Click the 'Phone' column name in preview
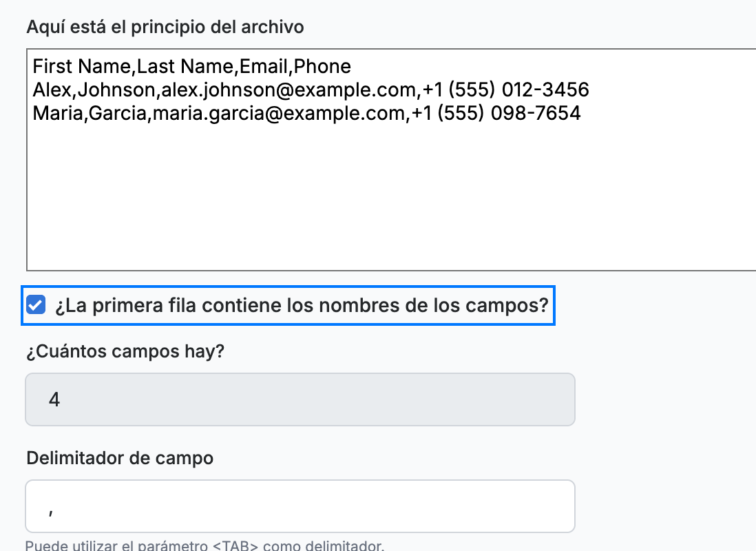This screenshot has width=756, height=551. (x=322, y=67)
